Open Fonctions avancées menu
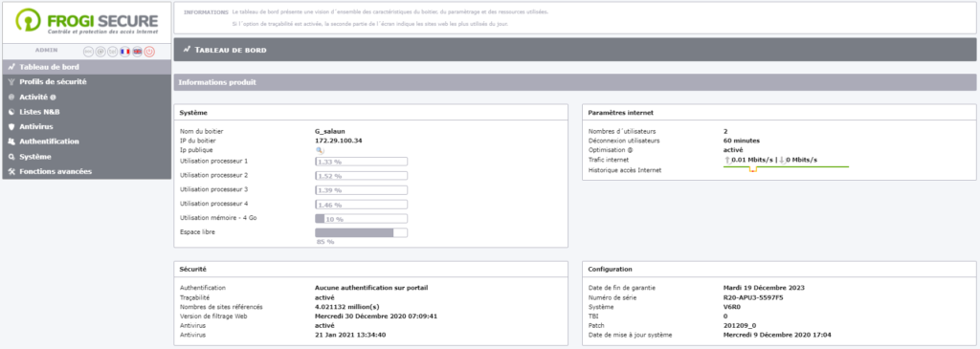The height and width of the screenshot is (349, 980). click(87, 172)
